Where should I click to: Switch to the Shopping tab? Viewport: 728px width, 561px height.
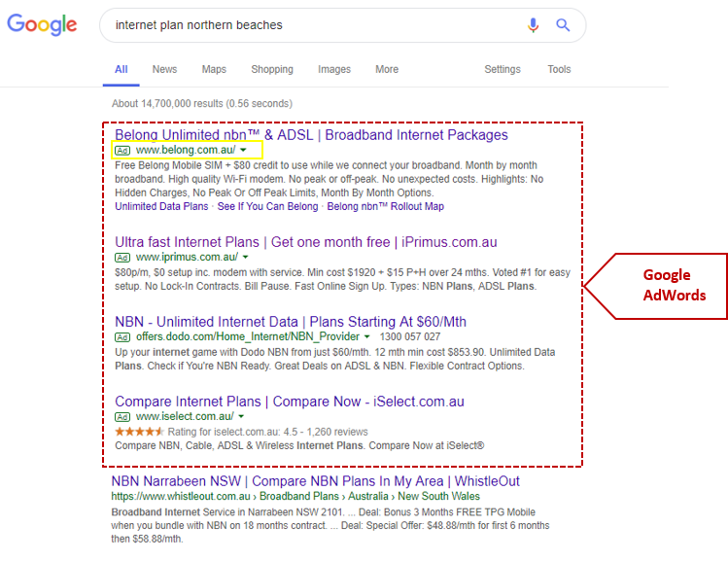272,69
